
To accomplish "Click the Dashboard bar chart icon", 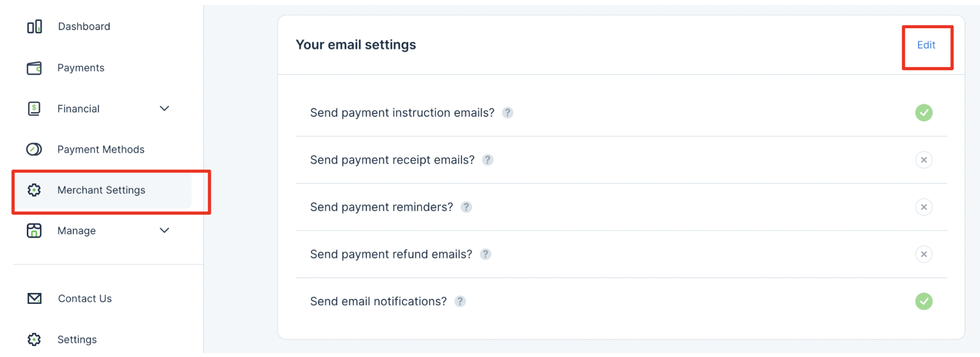I will 35,27.
